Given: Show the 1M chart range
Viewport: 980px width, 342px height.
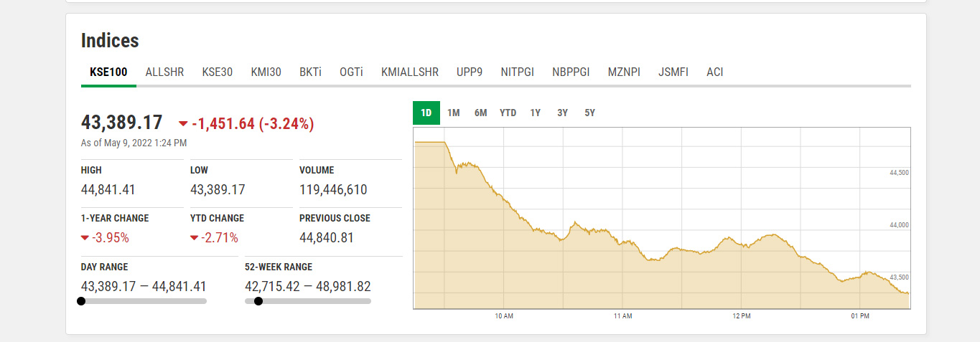Looking at the screenshot, I should pos(454,113).
